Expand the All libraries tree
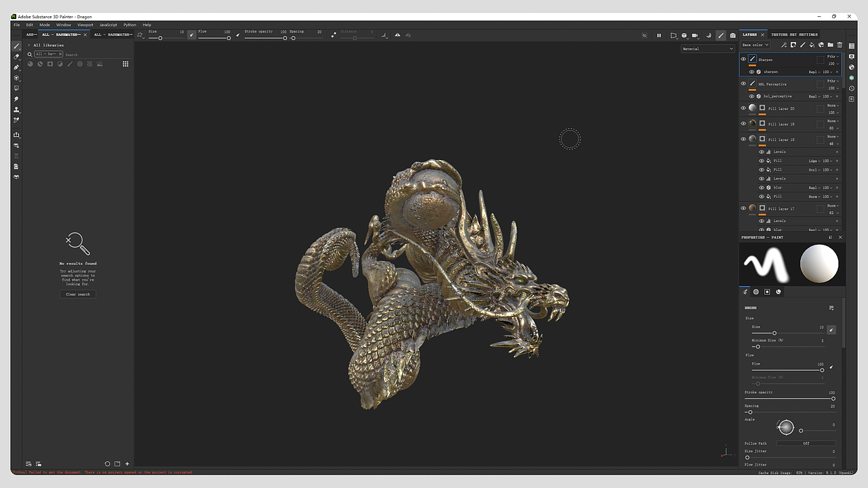Viewport: 868px width, 488px height. point(28,45)
